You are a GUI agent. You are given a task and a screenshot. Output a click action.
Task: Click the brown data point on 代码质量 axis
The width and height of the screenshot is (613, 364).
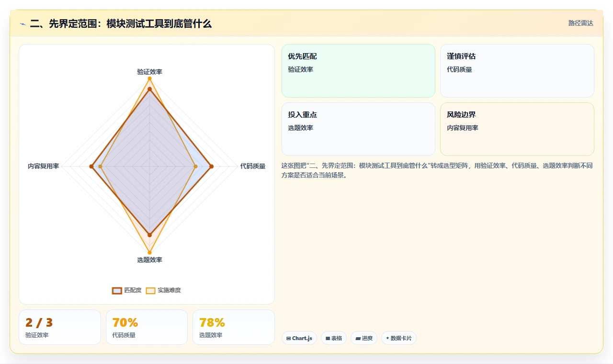click(x=212, y=166)
